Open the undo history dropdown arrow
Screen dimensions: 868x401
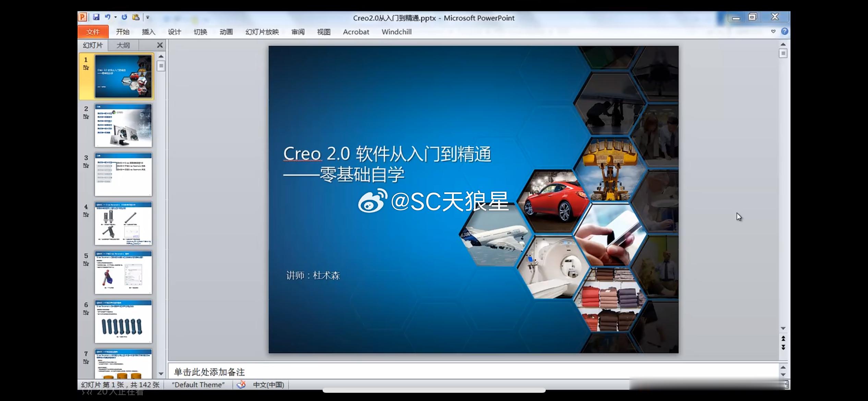pos(116,17)
